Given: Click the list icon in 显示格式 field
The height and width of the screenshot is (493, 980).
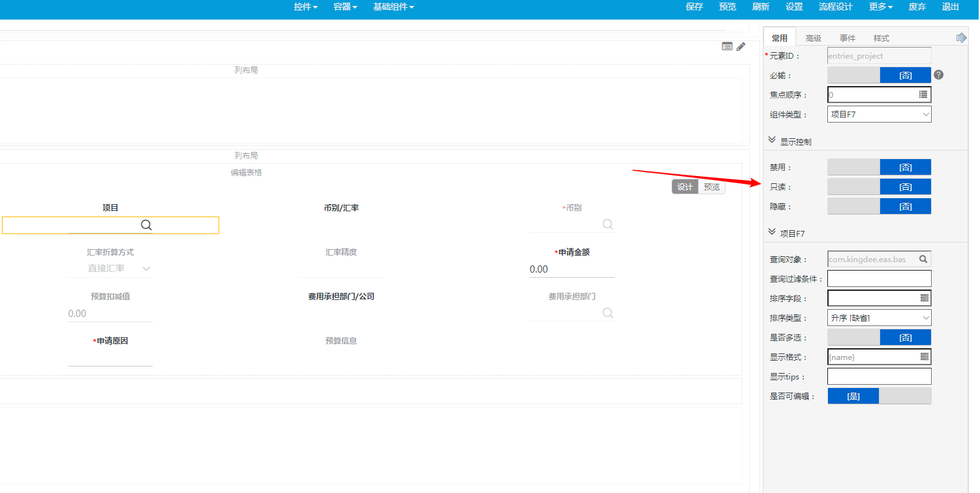Looking at the screenshot, I should pos(924,357).
